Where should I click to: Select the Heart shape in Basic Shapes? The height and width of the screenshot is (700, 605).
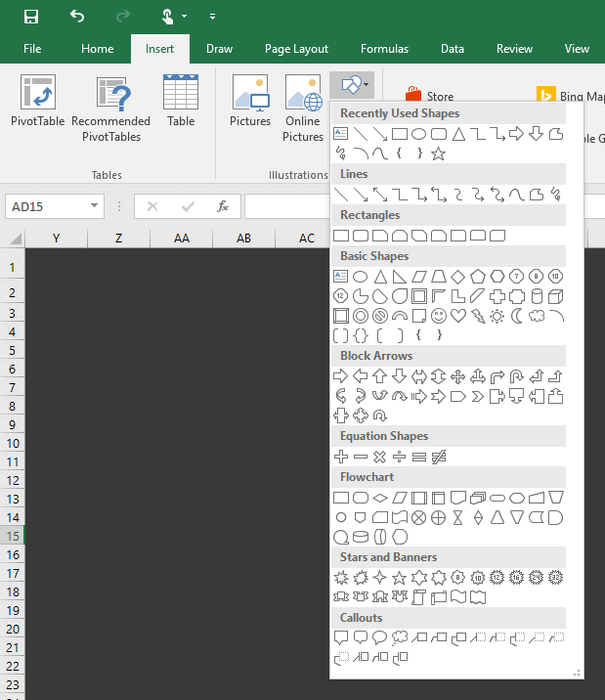click(458, 316)
